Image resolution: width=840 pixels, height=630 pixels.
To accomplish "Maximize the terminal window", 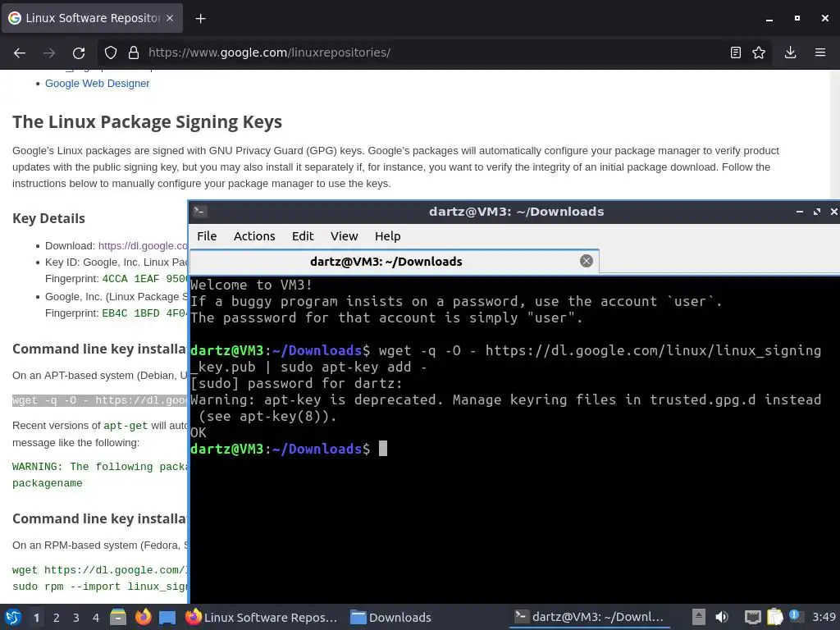I will coord(817,212).
